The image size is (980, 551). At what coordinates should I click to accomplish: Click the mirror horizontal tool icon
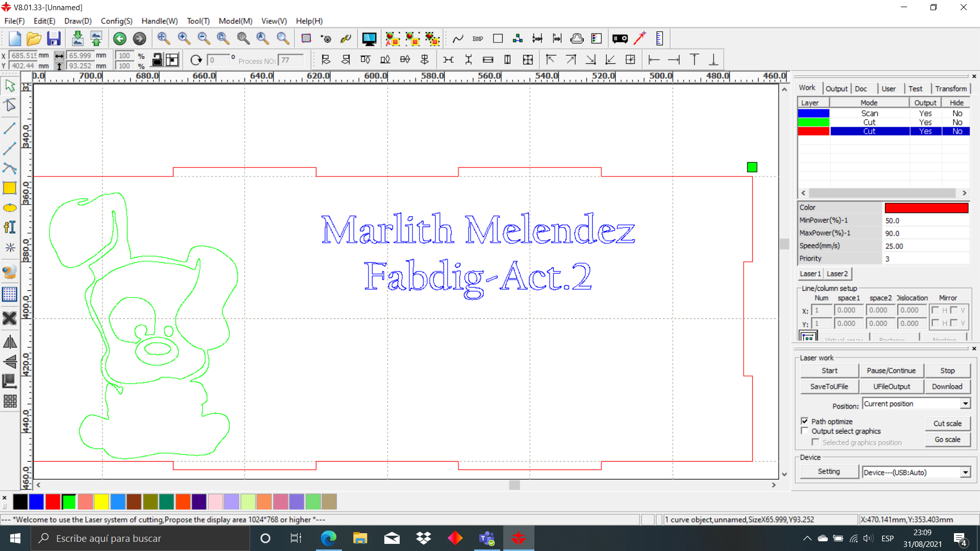pyautogui.click(x=10, y=342)
